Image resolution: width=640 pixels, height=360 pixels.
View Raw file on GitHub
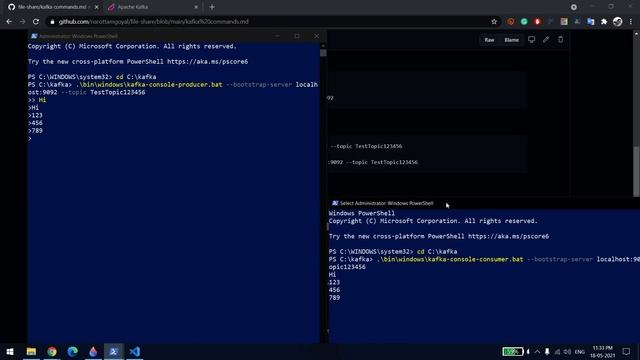[489, 40]
